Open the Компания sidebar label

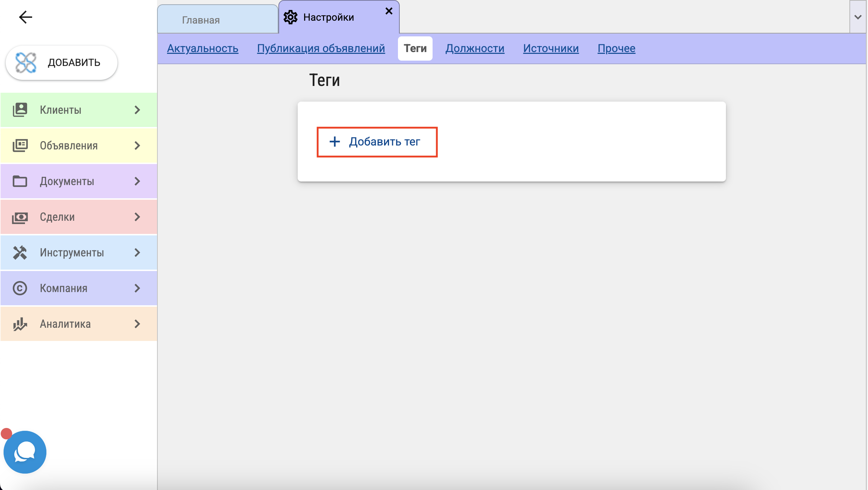(x=64, y=288)
